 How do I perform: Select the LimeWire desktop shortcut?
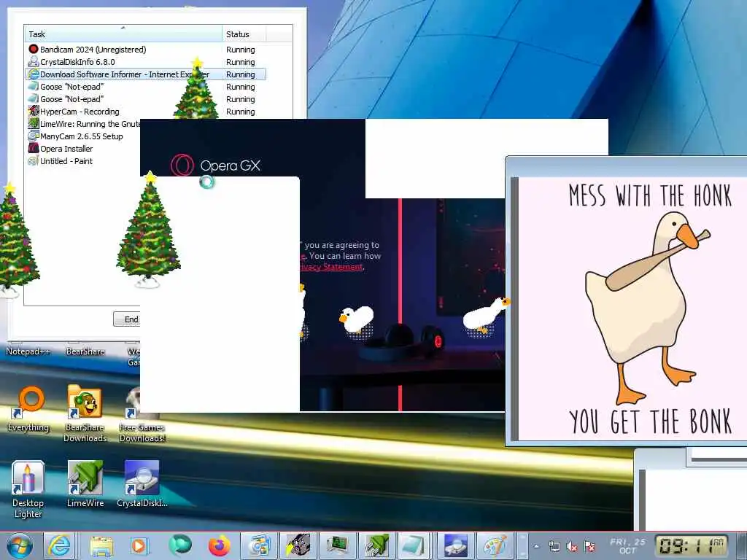(x=85, y=483)
